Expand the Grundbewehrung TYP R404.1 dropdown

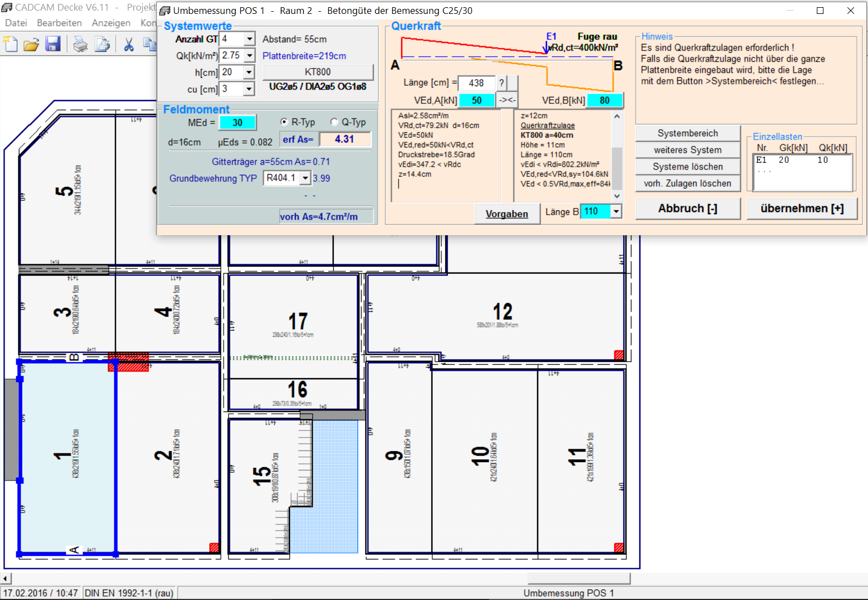304,178
